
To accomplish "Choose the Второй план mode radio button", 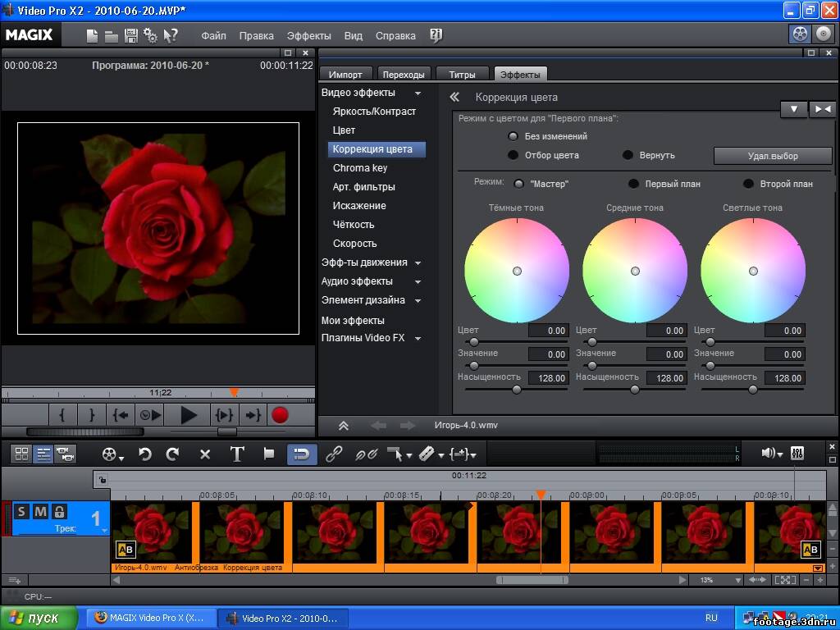I will pos(748,184).
